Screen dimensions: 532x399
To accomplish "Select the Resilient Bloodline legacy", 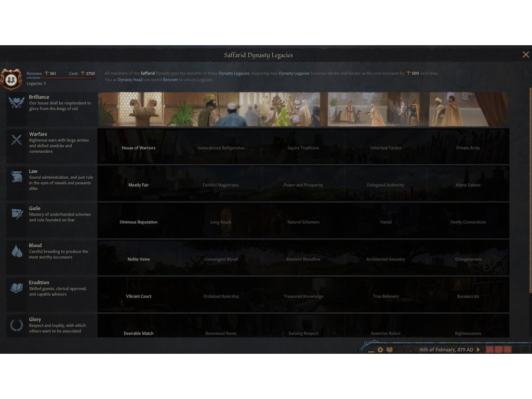I will click(303, 259).
